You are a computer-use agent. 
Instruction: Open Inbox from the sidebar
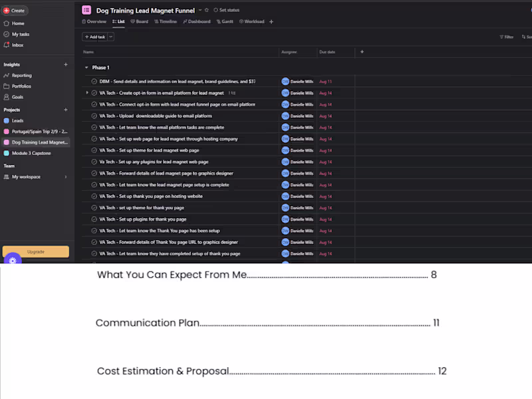click(19, 45)
